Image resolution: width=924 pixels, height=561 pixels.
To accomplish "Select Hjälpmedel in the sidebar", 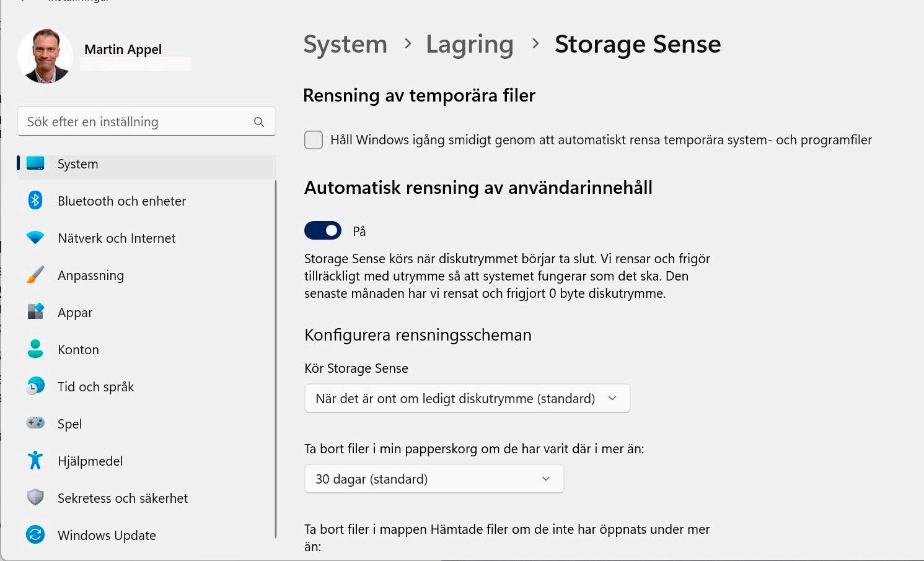I will click(90, 461).
